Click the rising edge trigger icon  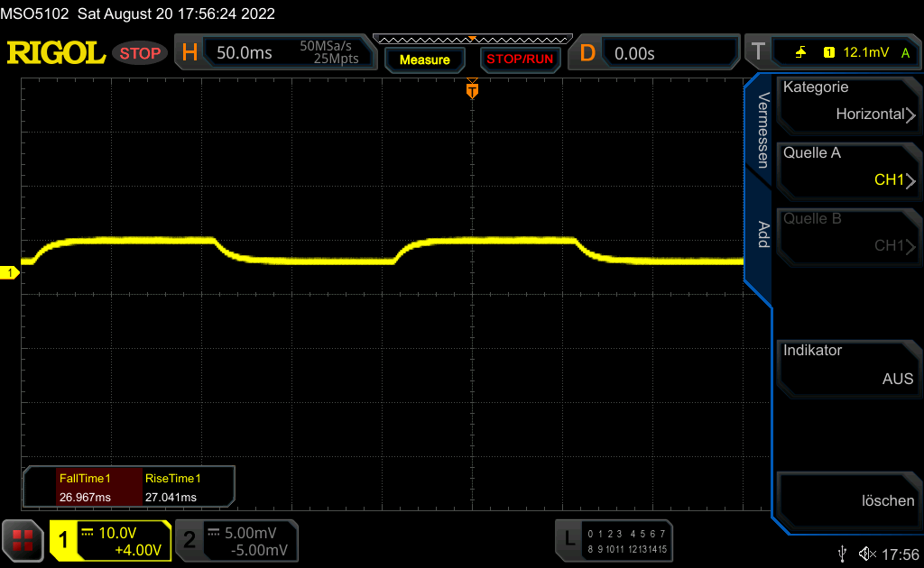tap(800, 52)
